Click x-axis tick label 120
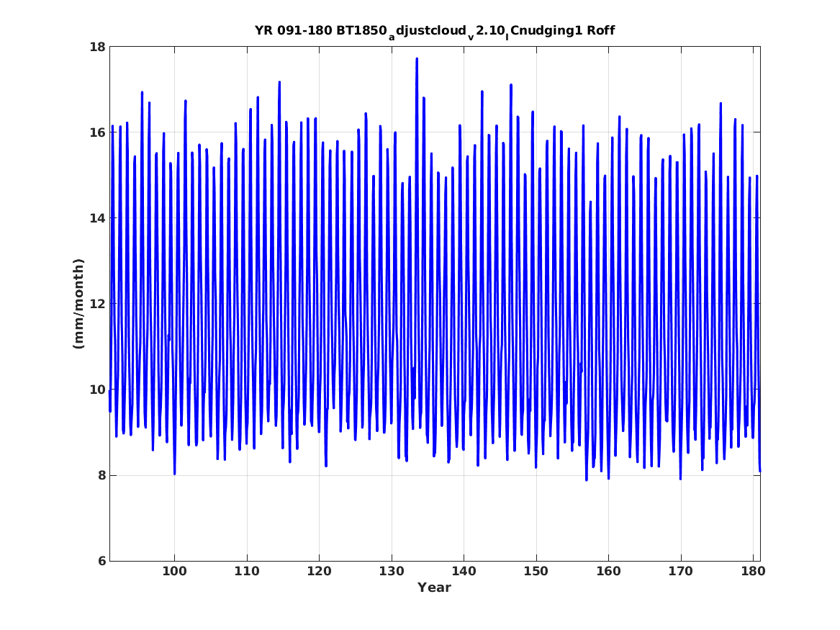 [319, 572]
